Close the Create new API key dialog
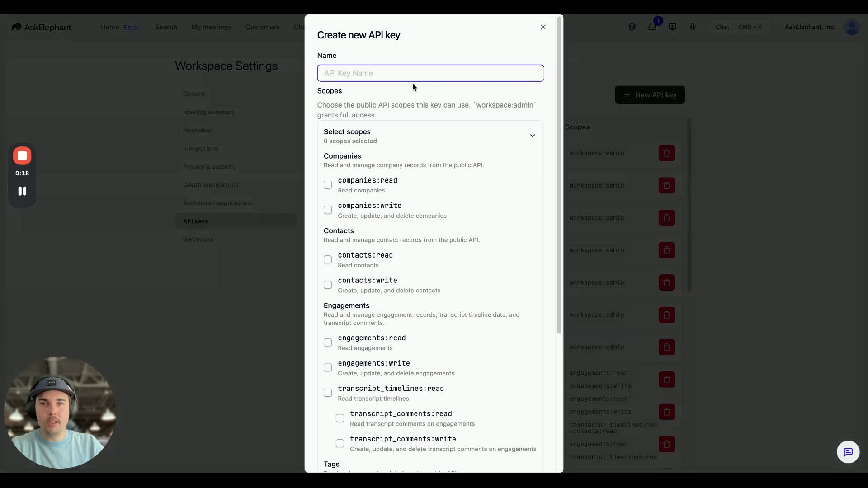This screenshot has height=488, width=868. point(543,27)
